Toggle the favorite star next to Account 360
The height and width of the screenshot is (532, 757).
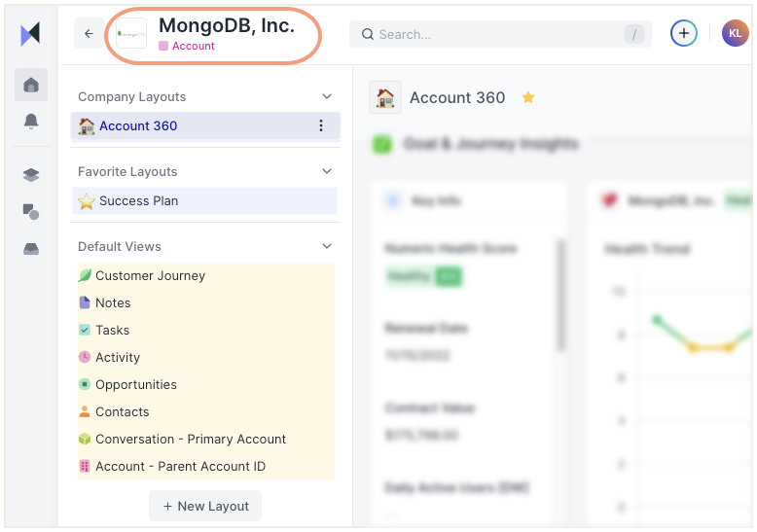(x=528, y=97)
